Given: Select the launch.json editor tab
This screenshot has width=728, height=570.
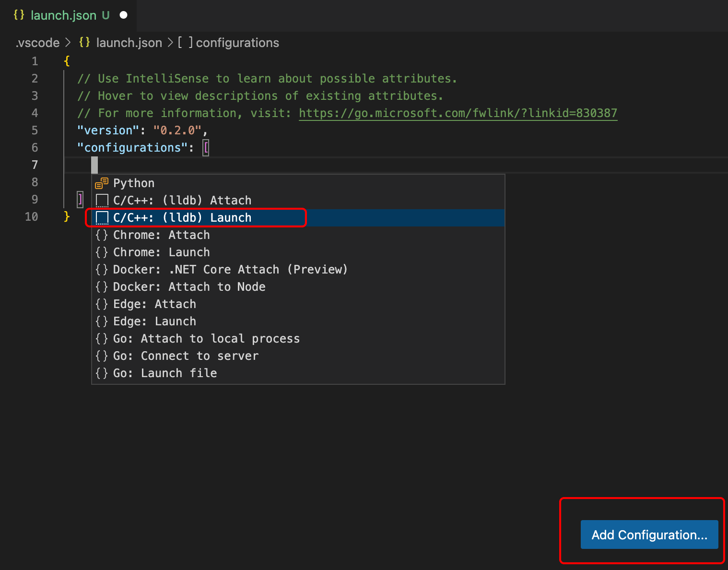Looking at the screenshot, I should click(x=69, y=15).
